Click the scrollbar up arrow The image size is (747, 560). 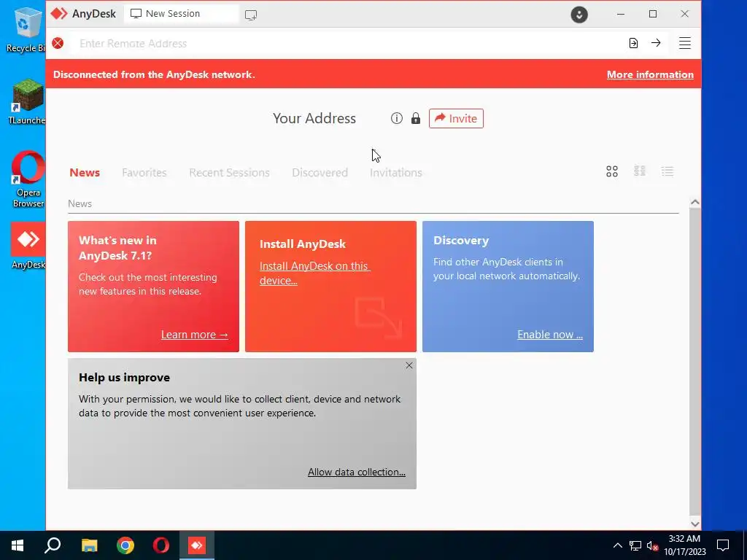tap(694, 203)
